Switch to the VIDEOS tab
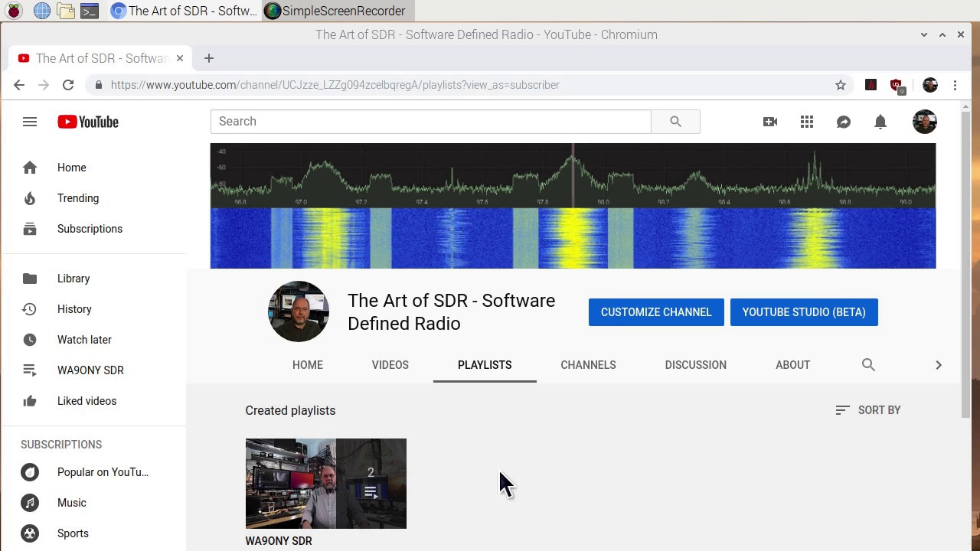980x551 pixels. pyautogui.click(x=390, y=365)
